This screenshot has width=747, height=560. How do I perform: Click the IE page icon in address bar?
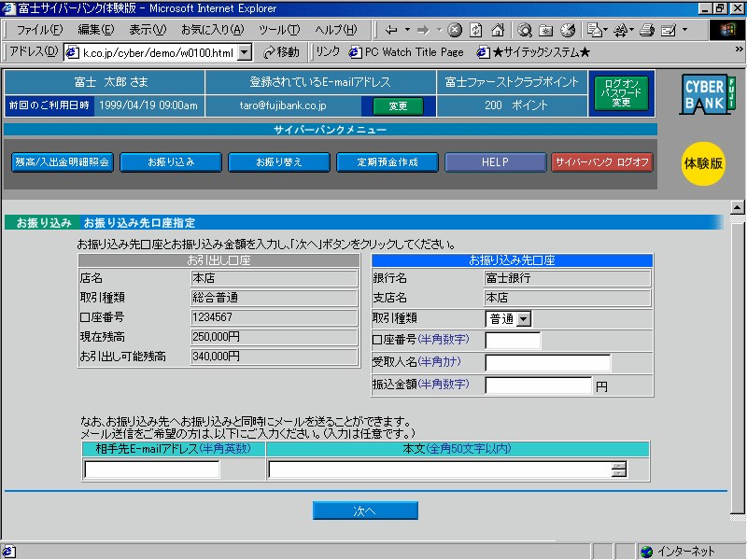(72, 52)
